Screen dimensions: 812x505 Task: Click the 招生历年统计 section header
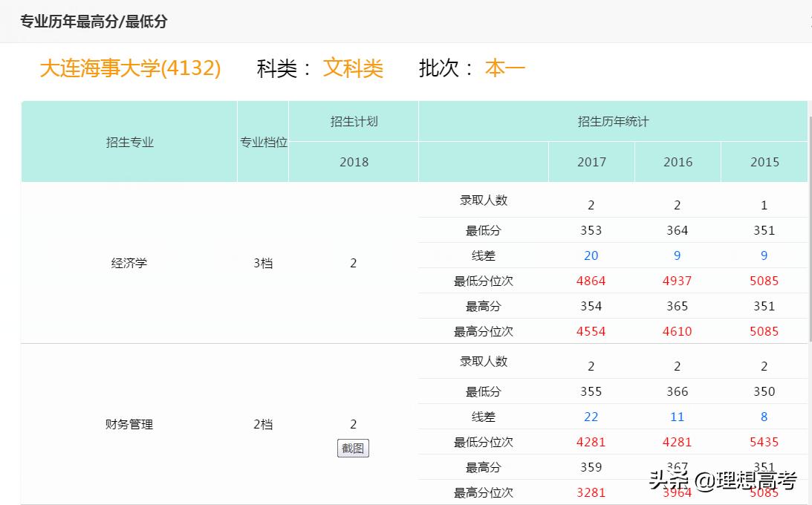pyautogui.click(x=612, y=122)
